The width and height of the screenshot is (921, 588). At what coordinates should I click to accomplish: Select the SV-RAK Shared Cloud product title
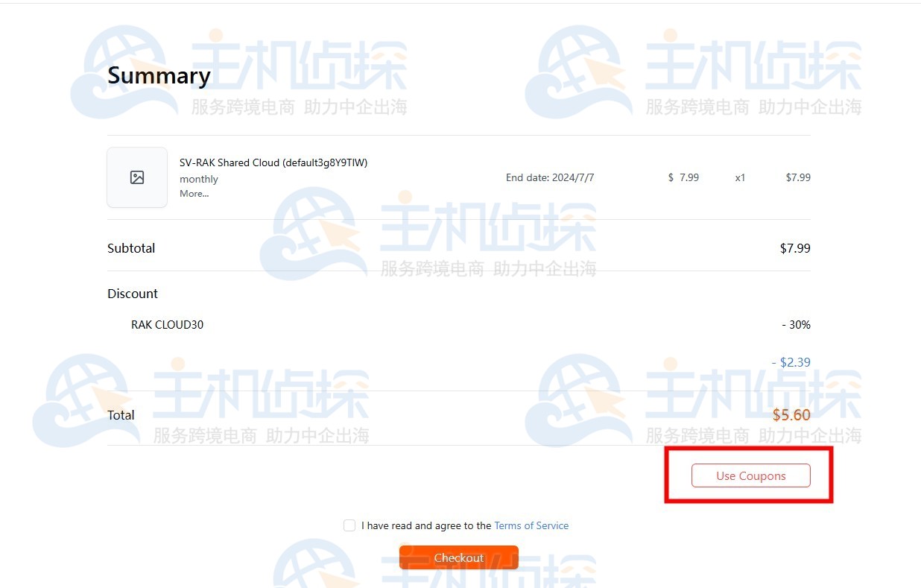click(x=273, y=162)
